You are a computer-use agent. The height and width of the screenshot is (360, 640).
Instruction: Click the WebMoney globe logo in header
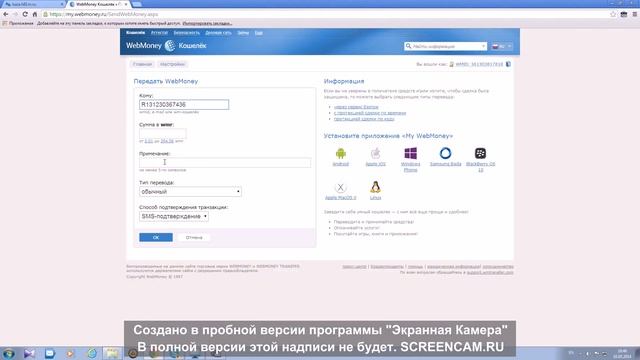(170, 46)
